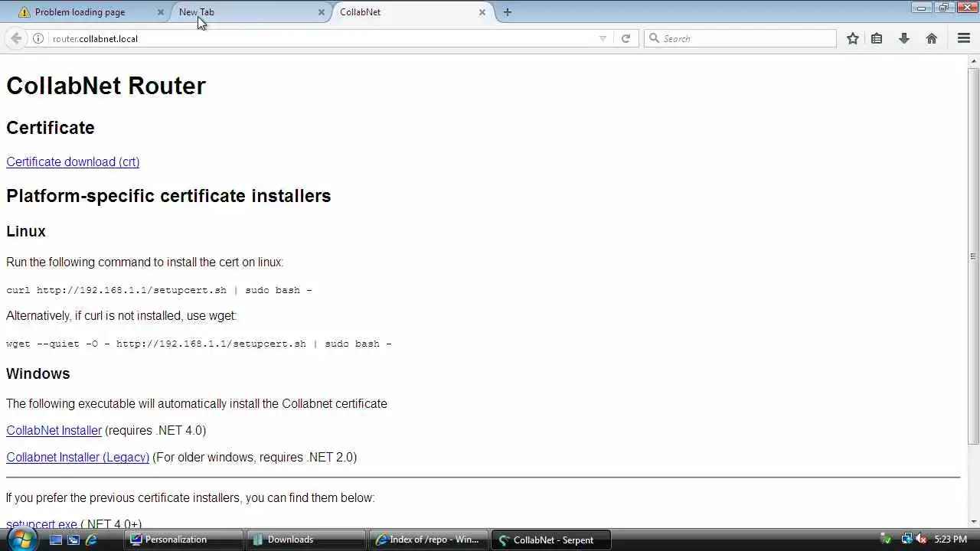Switch to the New Tab tab

click(249, 12)
